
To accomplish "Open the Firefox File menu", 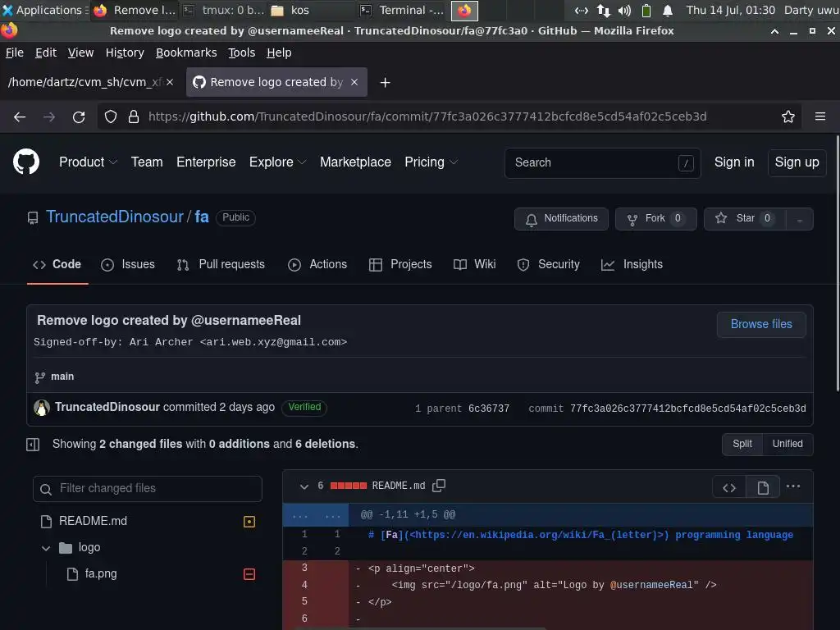I will point(15,52).
